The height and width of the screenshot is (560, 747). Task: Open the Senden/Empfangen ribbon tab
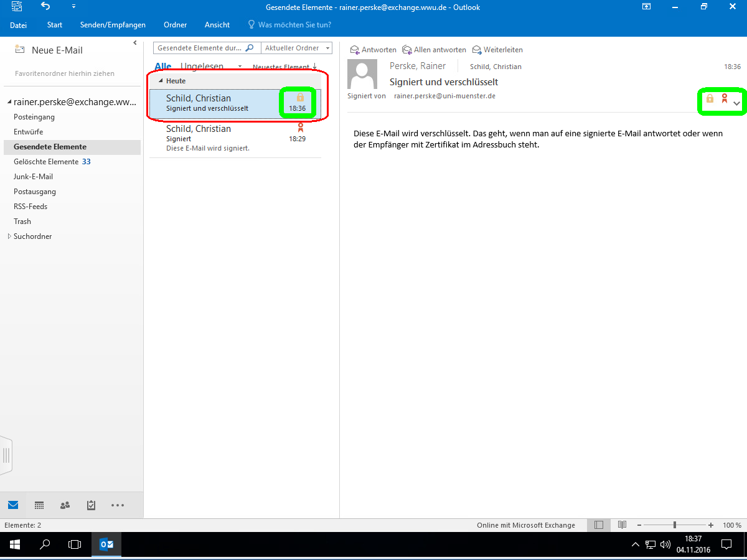pos(113,25)
